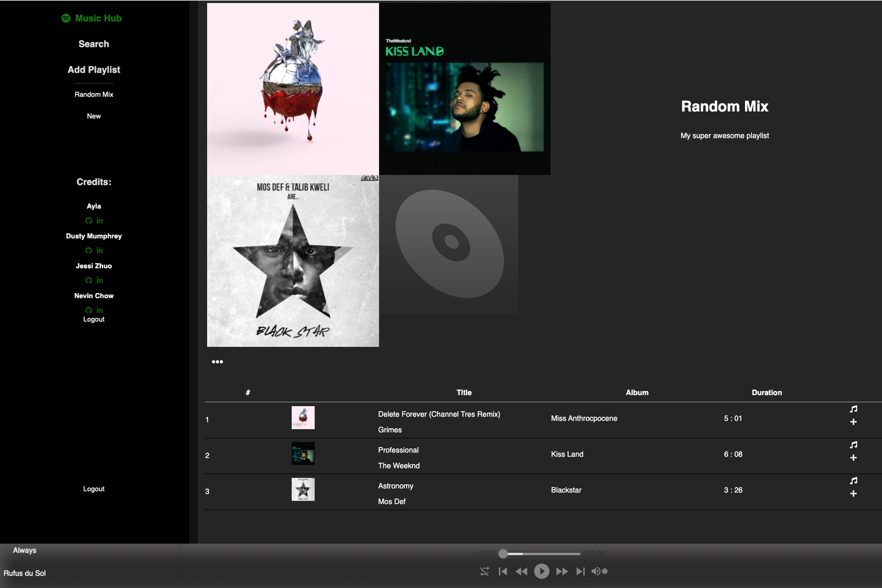Viewport: 882px width, 588px height.
Task: Click the artist name Grimes
Action: tap(390, 430)
